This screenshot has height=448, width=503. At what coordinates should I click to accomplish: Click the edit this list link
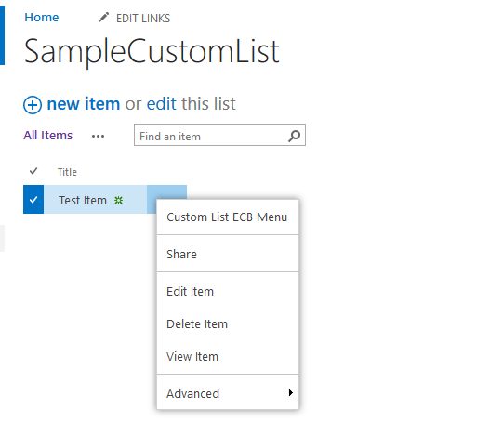(192, 103)
